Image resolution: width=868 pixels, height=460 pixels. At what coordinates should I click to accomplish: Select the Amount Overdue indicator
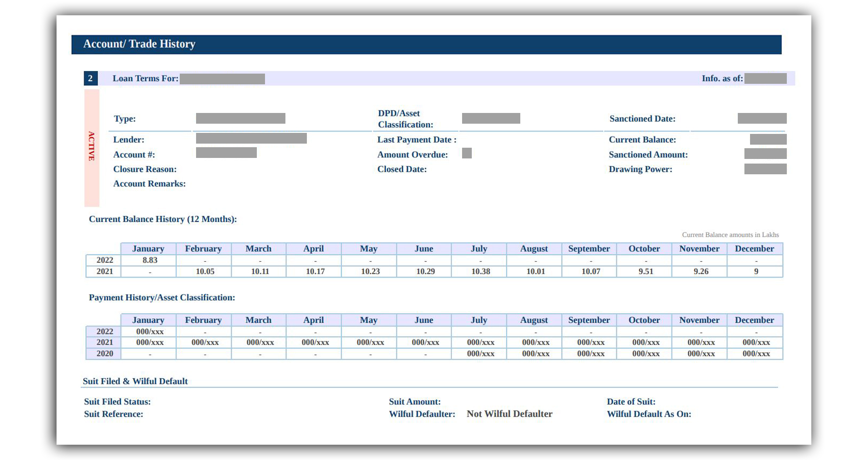[467, 153]
